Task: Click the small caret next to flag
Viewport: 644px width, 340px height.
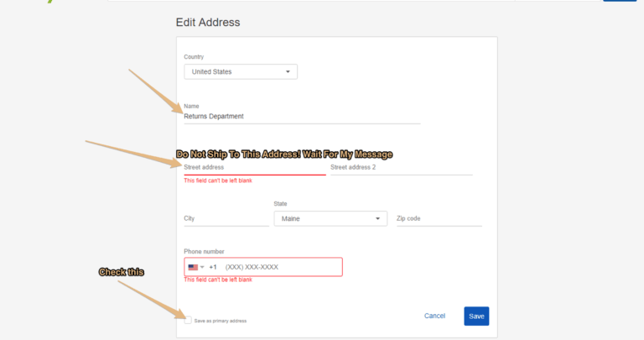Action: point(202,267)
